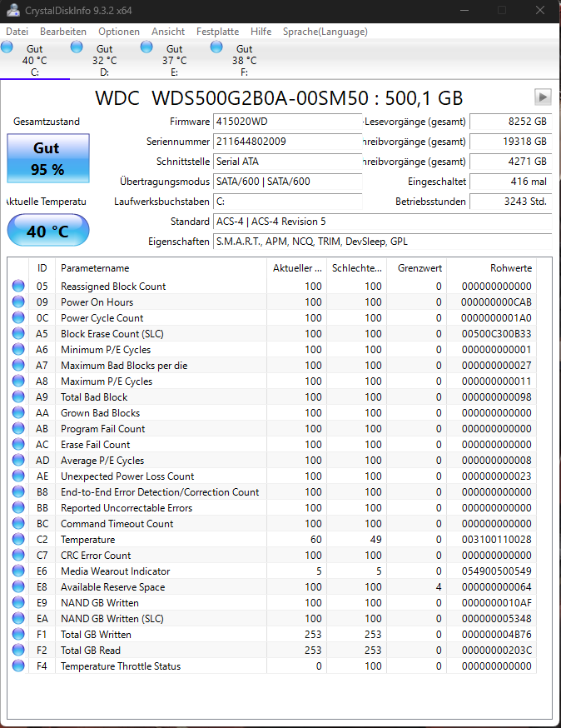Image resolution: width=561 pixels, height=728 pixels.
Task: Click the Firmware field 415020WD
Action: click(288, 122)
